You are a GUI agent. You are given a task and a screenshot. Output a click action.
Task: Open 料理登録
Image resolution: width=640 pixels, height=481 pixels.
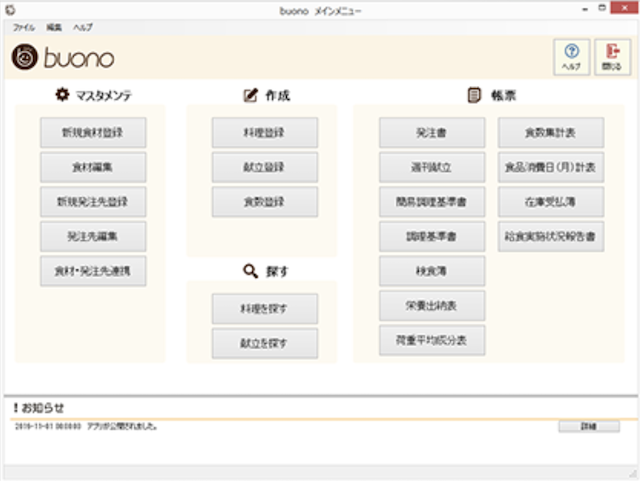[264, 132]
